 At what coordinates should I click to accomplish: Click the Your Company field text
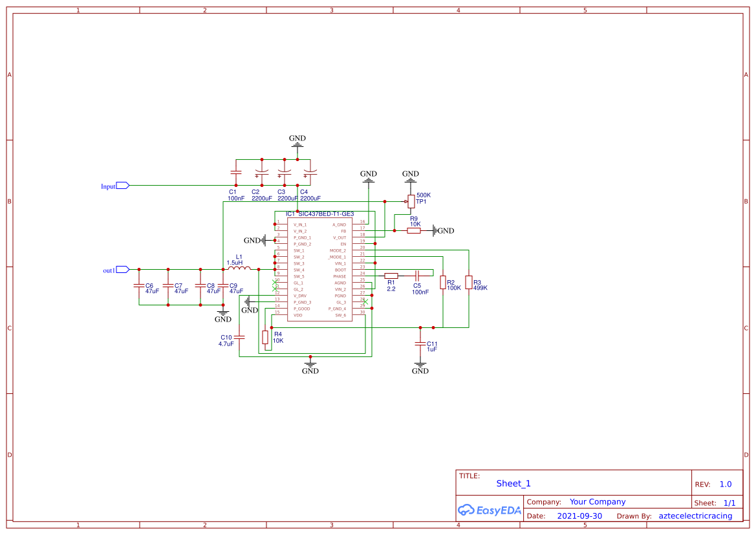pos(597,501)
